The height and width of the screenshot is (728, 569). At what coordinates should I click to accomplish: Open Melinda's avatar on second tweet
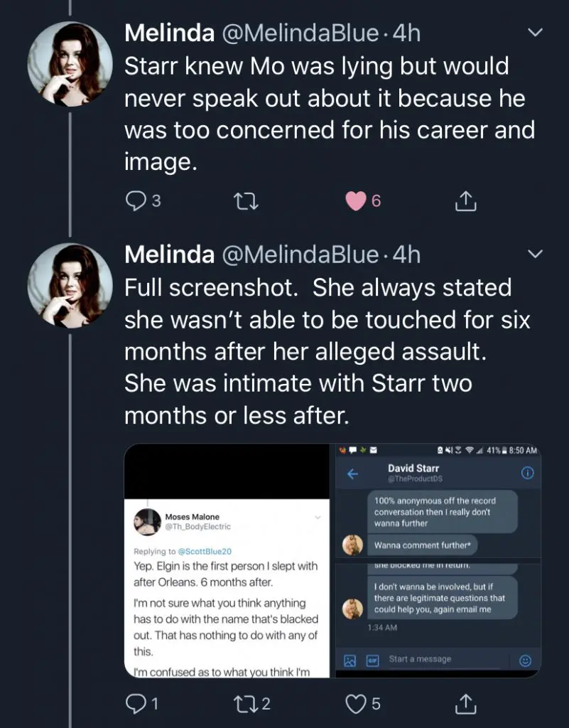[x=70, y=285]
